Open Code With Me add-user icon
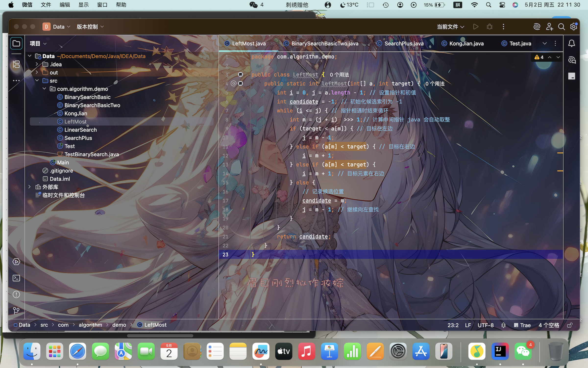588x368 pixels. pyautogui.click(x=549, y=26)
